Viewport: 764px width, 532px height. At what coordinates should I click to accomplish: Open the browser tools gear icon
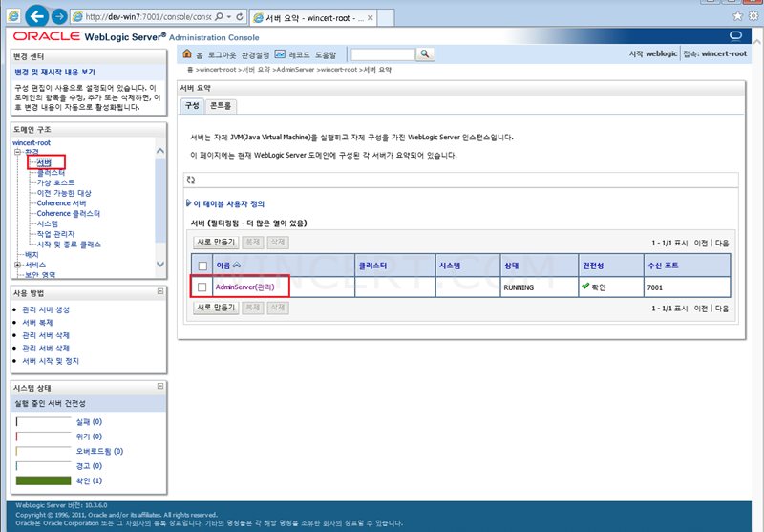pos(753,16)
